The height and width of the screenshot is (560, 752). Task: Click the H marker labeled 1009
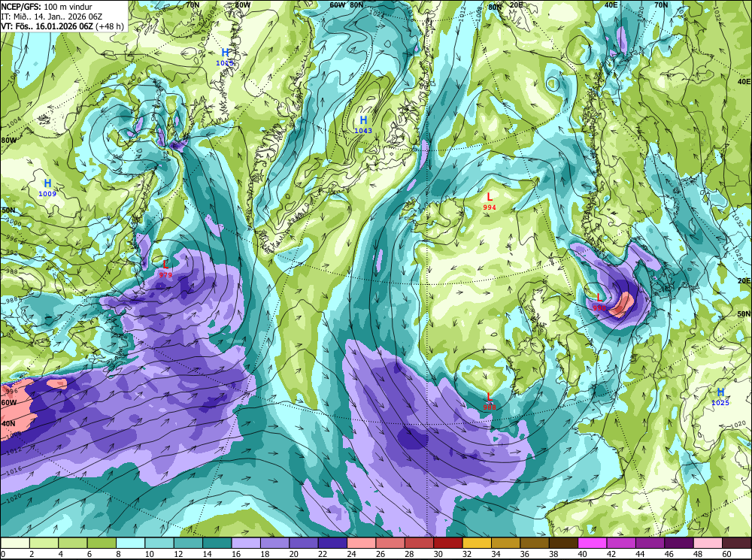(x=47, y=183)
